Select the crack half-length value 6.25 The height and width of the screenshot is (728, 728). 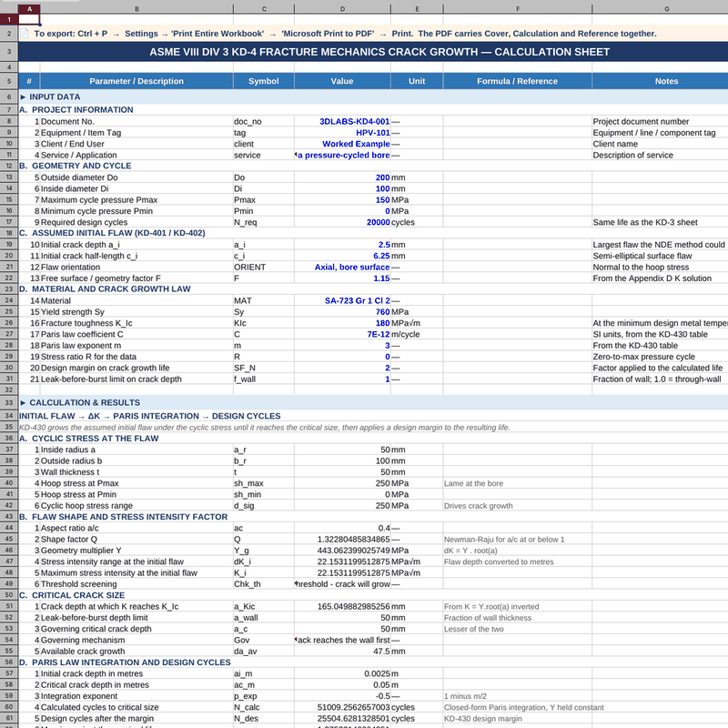342,256
